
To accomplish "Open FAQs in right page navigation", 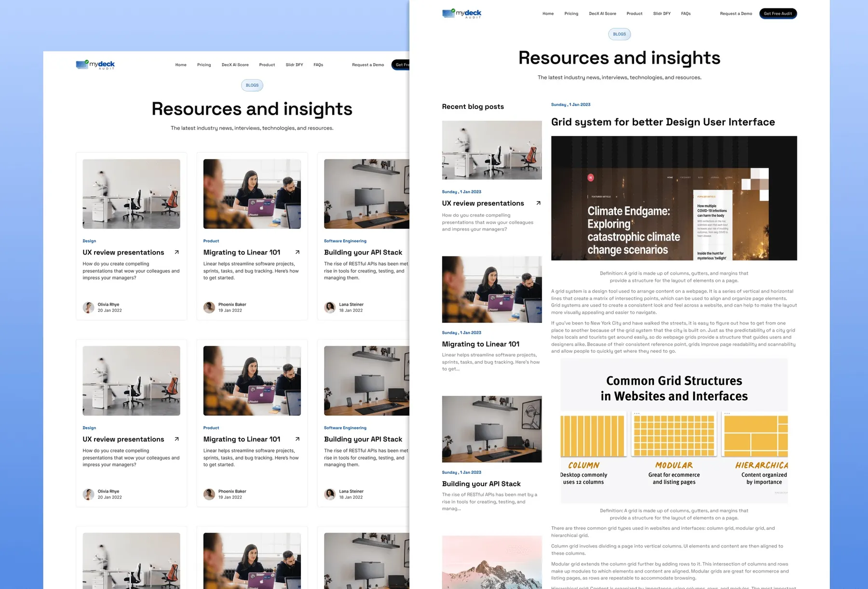I will pos(686,13).
